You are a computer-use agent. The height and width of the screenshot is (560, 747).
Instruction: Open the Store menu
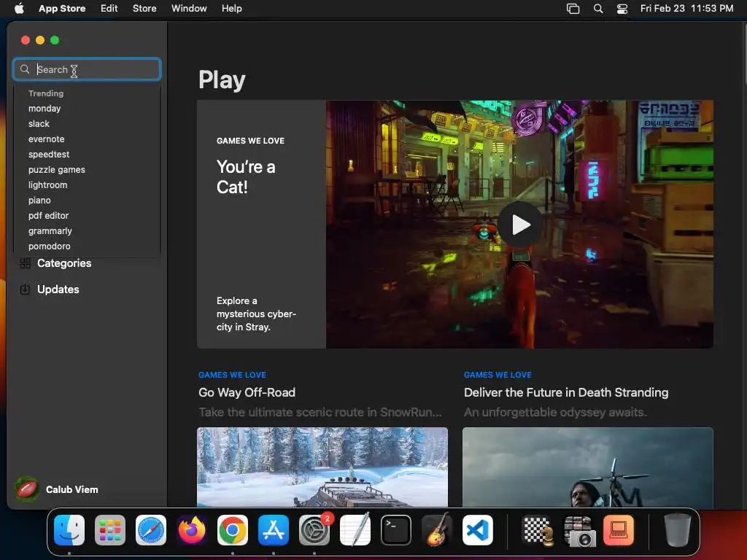point(144,9)
